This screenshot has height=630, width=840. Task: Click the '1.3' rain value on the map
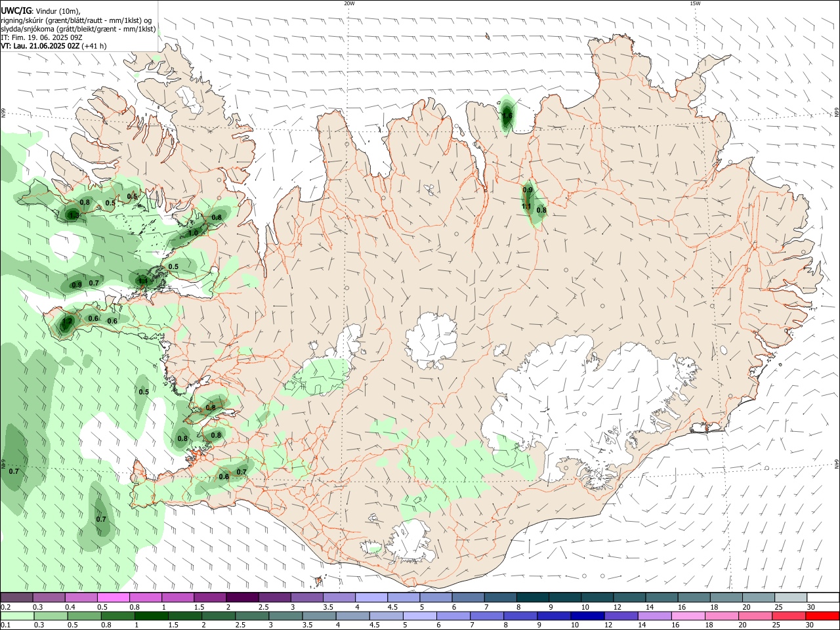(x=73, y=215)
